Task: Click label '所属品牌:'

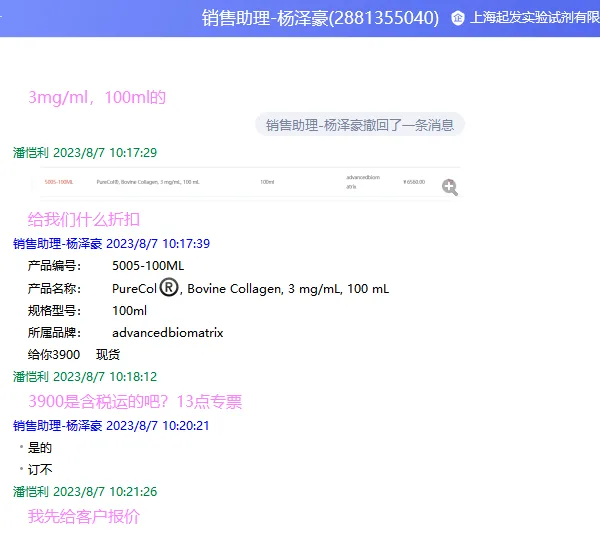Action: (54, 333)
